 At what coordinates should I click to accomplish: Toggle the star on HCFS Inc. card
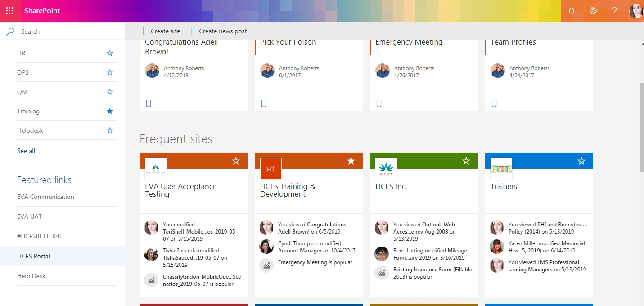click(466, 161)
